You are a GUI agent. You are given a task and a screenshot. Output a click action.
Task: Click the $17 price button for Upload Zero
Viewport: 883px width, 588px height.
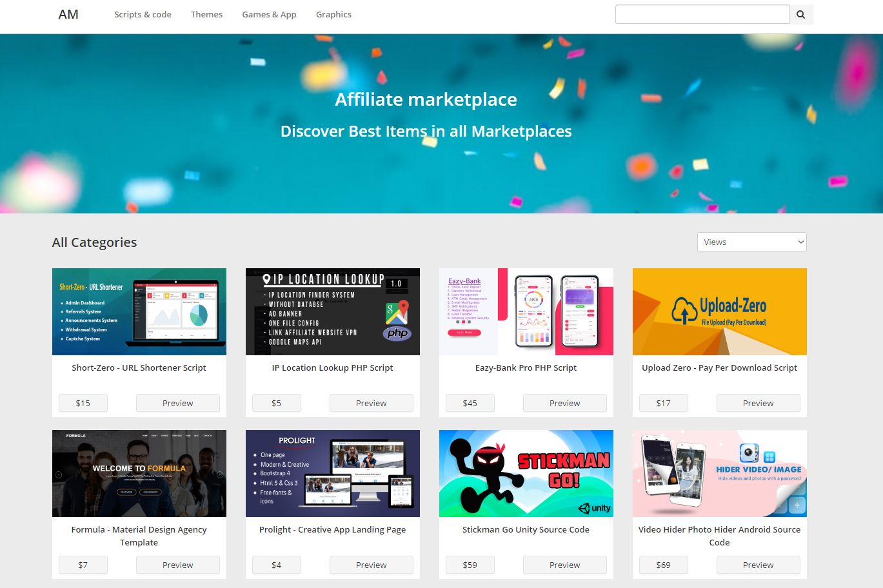click(663, 403)
